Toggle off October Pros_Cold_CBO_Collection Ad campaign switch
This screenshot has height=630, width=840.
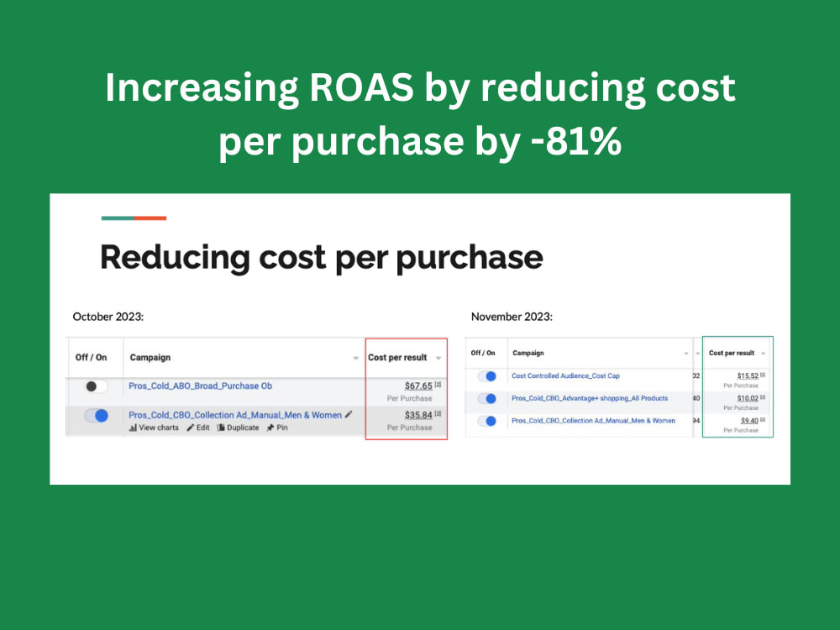(97, 416)
